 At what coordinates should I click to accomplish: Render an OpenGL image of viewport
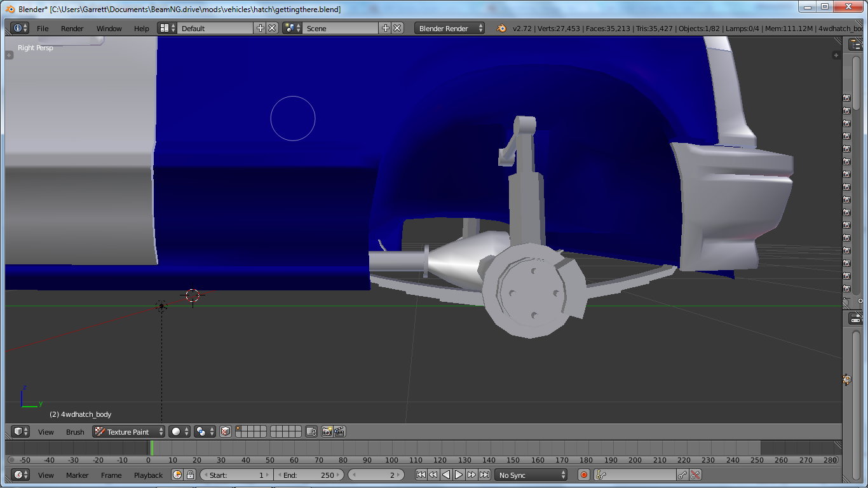327,431
